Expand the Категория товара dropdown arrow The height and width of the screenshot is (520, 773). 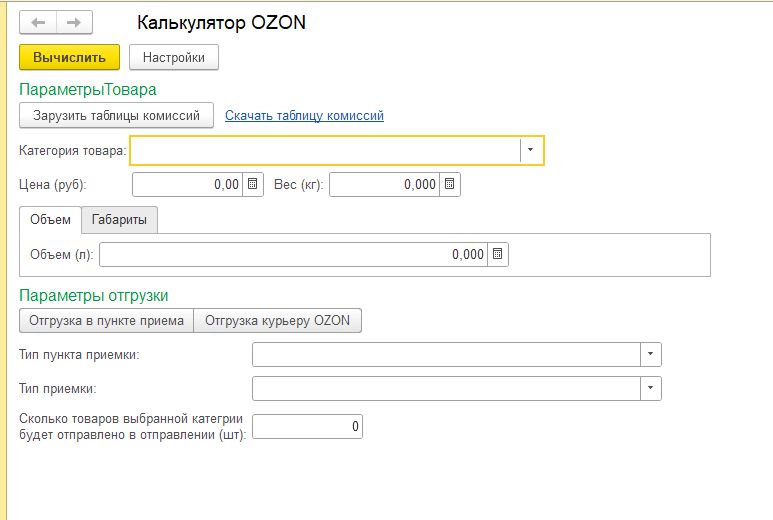point(531,150)
